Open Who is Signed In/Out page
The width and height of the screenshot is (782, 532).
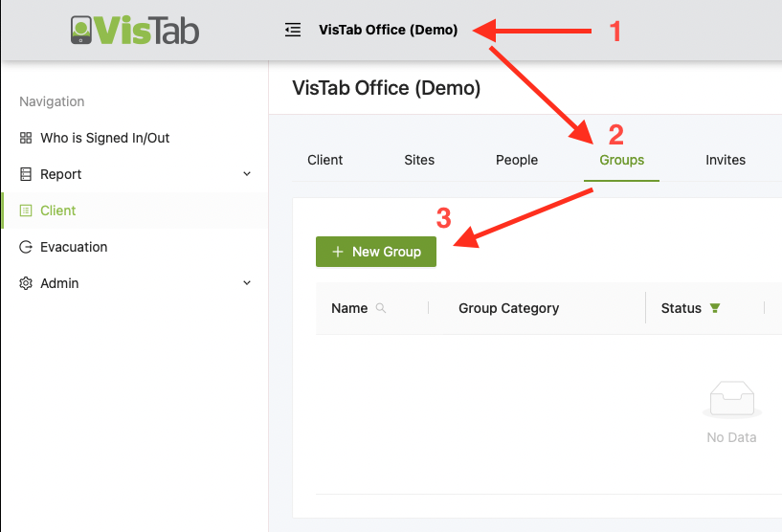(x=104, y=138)
